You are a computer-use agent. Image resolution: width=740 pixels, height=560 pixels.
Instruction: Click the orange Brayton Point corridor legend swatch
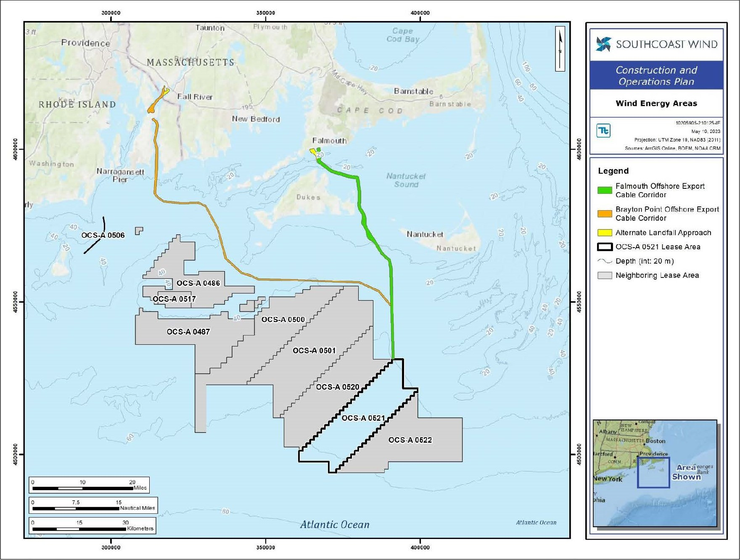click(x=605, y=214)
